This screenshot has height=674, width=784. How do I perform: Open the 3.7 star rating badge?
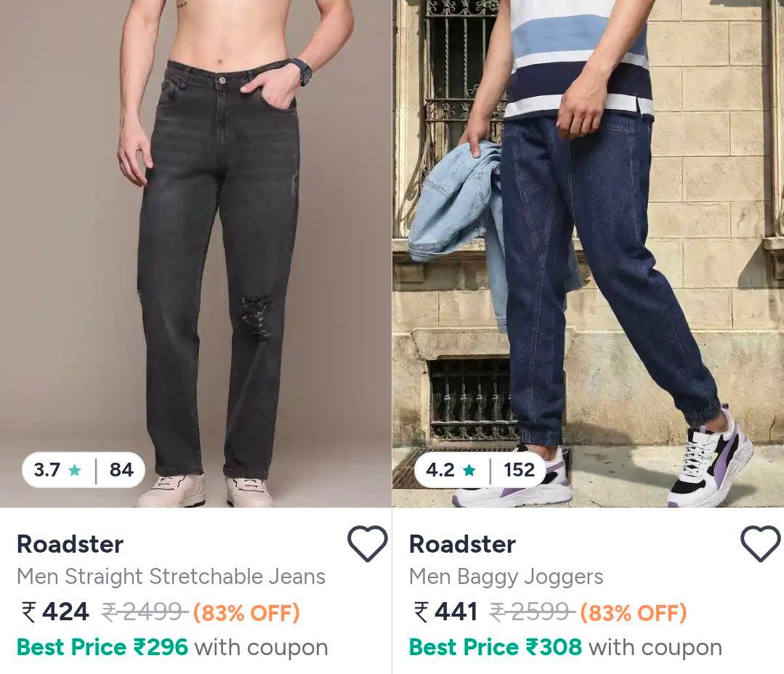point(84,470)
